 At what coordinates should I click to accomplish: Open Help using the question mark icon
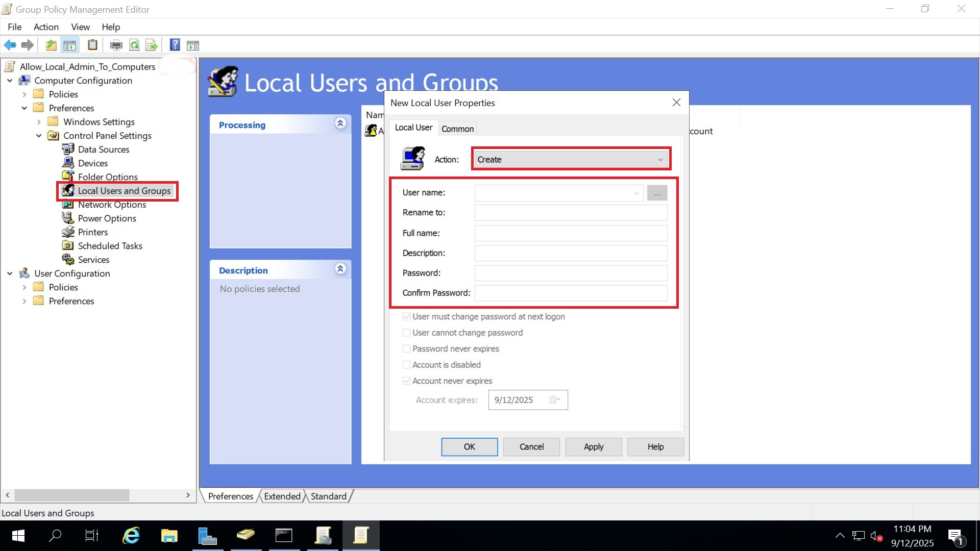point(175,45)
